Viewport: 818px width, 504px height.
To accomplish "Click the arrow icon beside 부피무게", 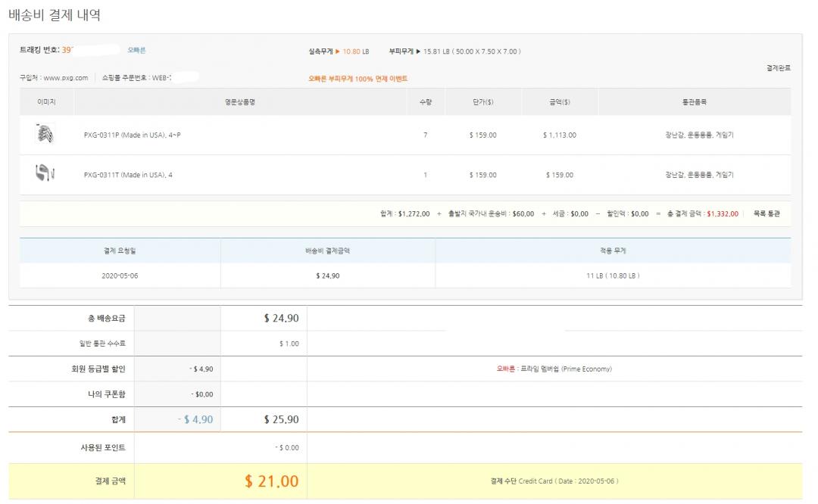I will click(x=418, y=51).
